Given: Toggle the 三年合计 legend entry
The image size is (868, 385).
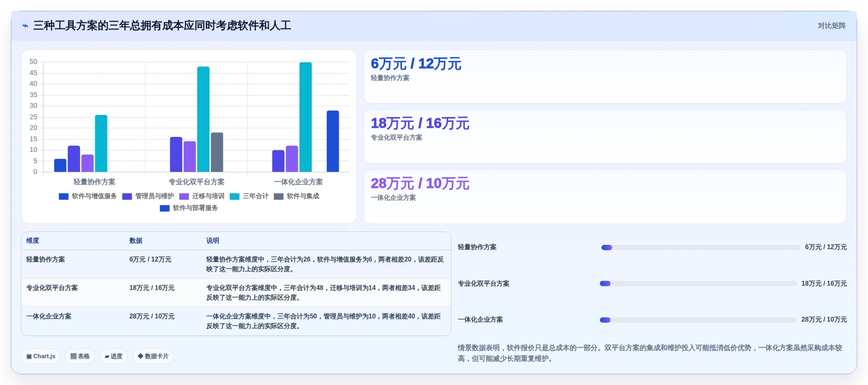Looking at the screenshot, I should 249,197.
